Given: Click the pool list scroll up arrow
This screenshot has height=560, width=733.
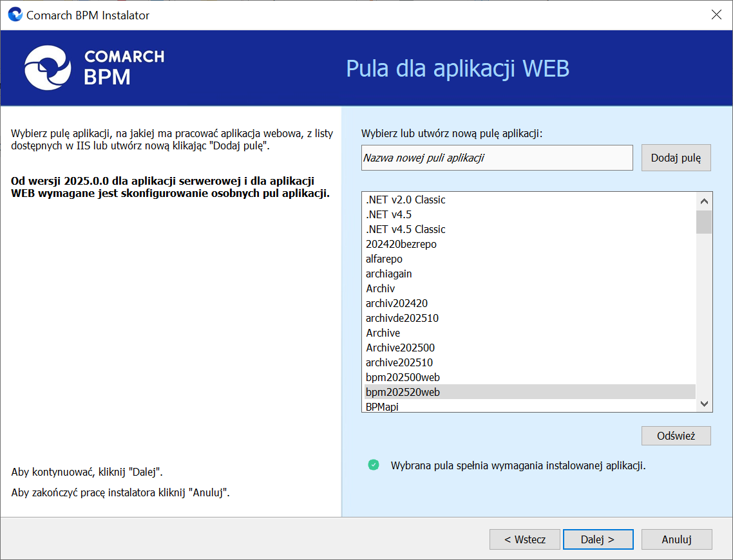Looking at the screenshot, I should click(x=704, y=201).
